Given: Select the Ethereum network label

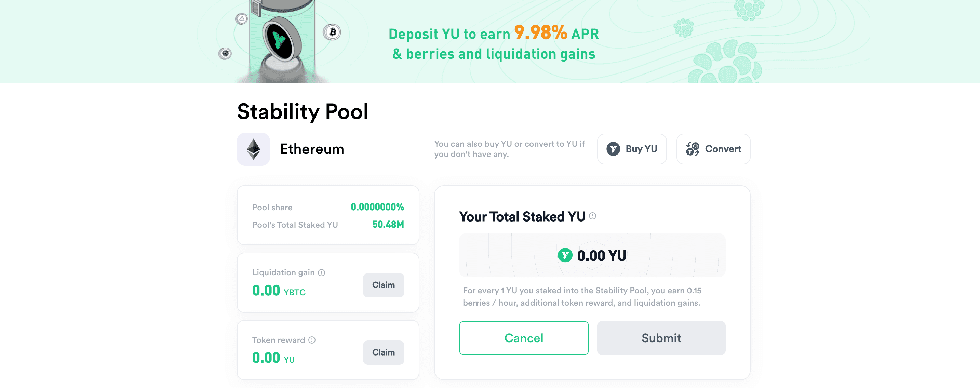Looking at the screenshot, I should pyautogui.click(x=312, y=149).
